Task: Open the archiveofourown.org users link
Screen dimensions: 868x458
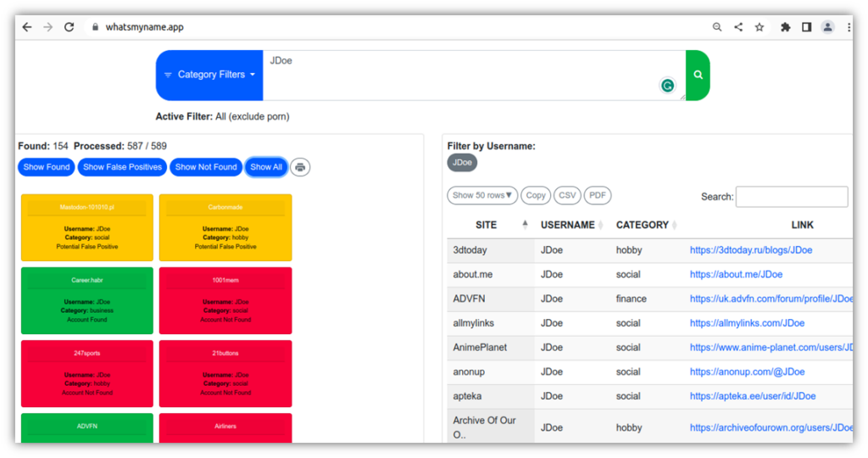Action: [771, 427]
